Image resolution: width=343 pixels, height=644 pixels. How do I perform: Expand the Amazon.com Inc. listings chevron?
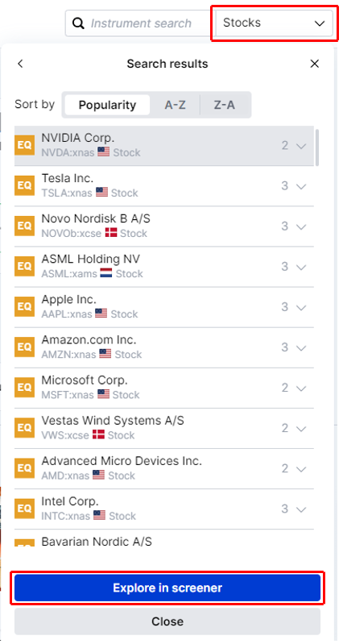[301, 347]
